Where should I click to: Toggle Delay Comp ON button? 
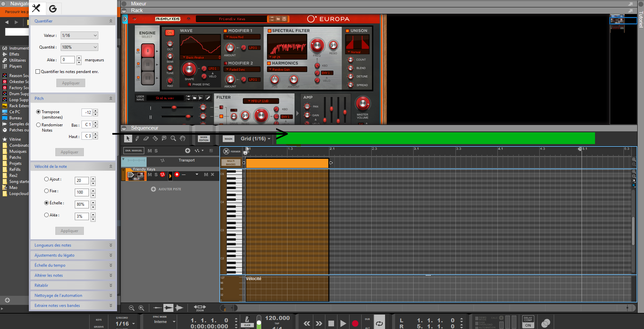coord(528,325)
